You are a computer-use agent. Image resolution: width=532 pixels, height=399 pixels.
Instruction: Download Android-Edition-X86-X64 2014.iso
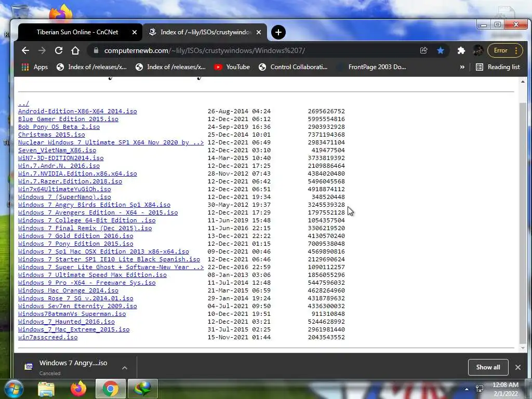click(78, 111)
